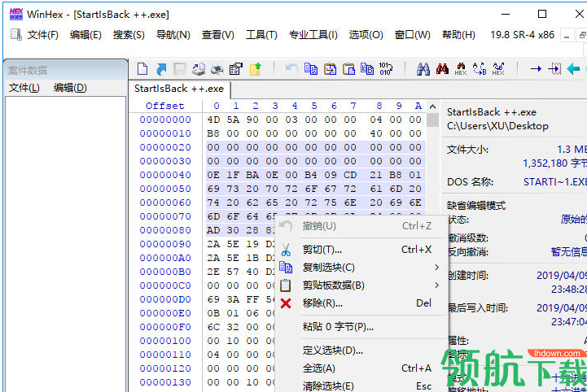Click hex byte 0E at start of row 00000040
Screen dimensions: 587x392
tap(213, 175)
